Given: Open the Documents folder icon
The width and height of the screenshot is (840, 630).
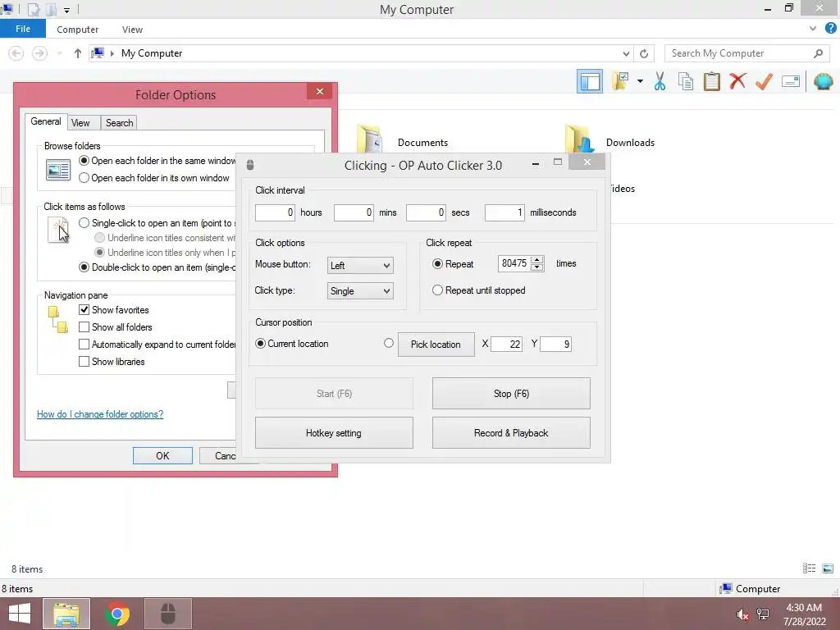Looking at the screenshot, I should [370, 138].
